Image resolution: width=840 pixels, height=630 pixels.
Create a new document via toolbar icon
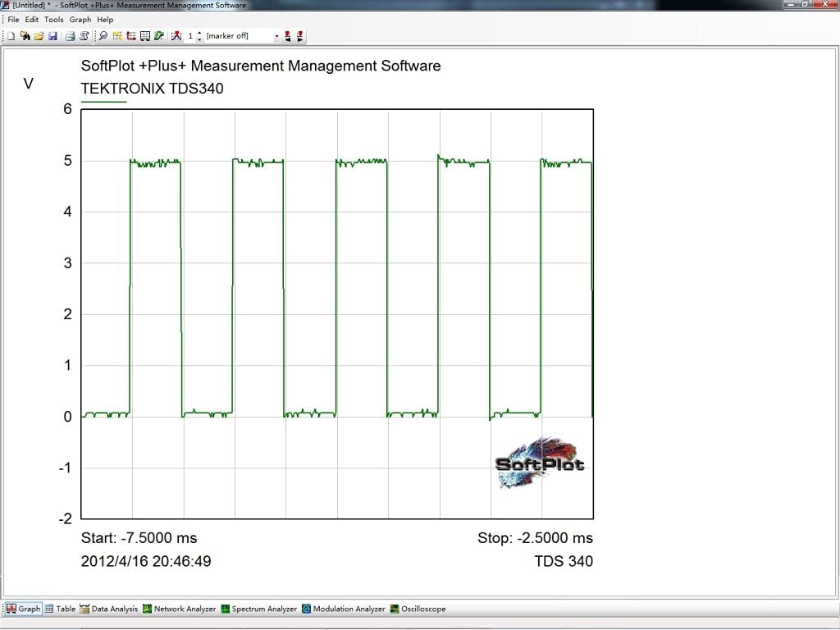point(11,36)
